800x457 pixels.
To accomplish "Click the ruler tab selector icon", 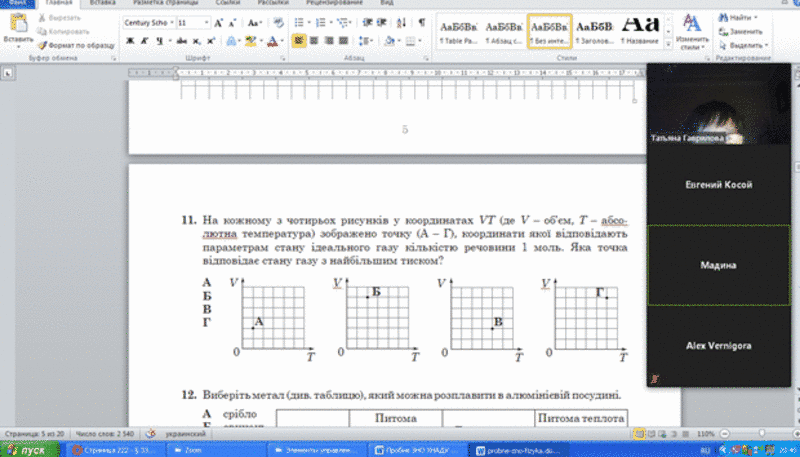I will pos(7,73).
